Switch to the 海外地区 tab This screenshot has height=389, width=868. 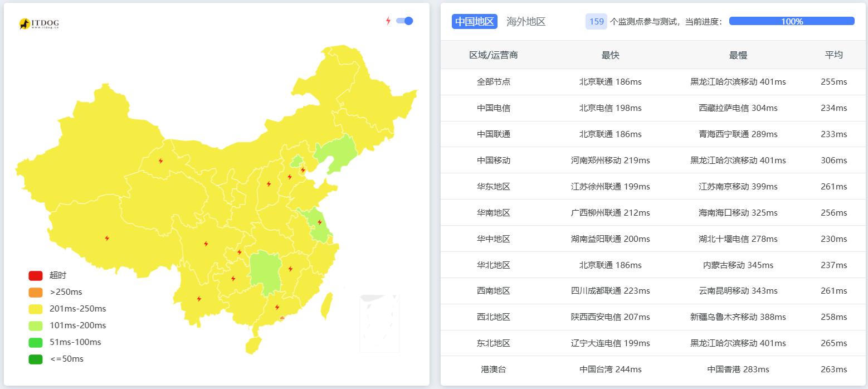pos(525,21)
